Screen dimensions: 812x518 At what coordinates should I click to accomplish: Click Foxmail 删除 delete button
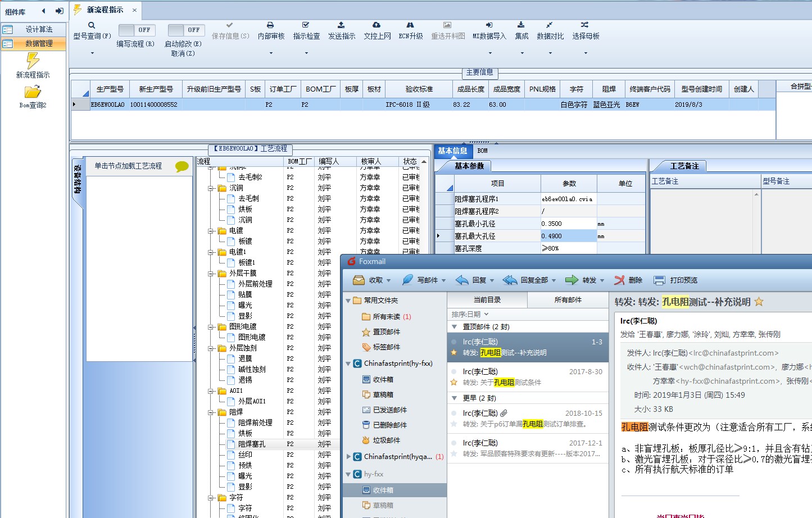[628, 280]
